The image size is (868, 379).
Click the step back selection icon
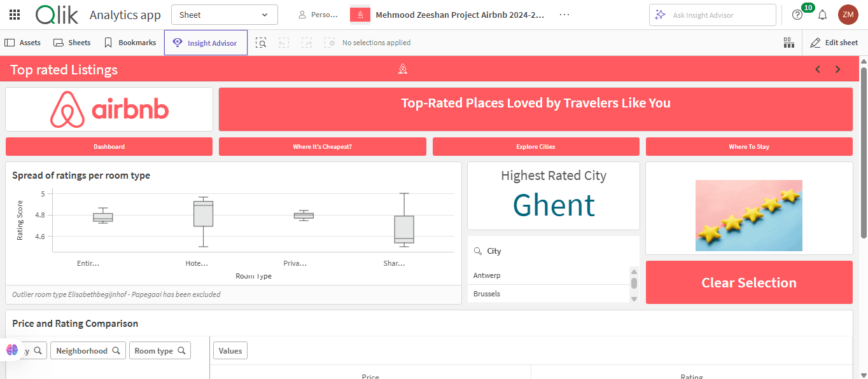(x=284, y=43)
